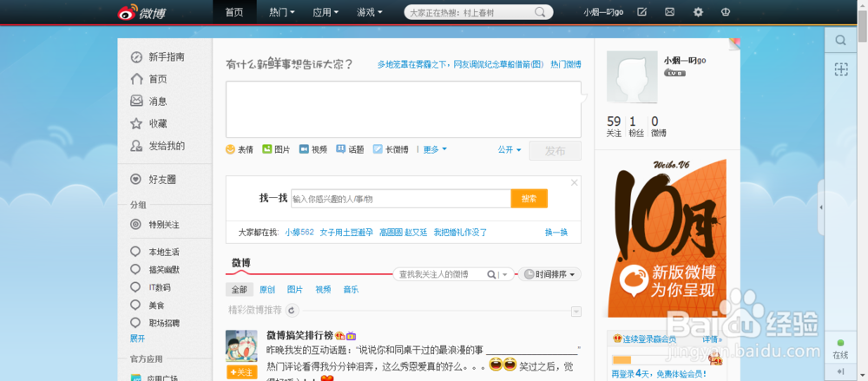868x381 pixels.
Task: Open the messages envelope icon in header
Action: (669, 12)
